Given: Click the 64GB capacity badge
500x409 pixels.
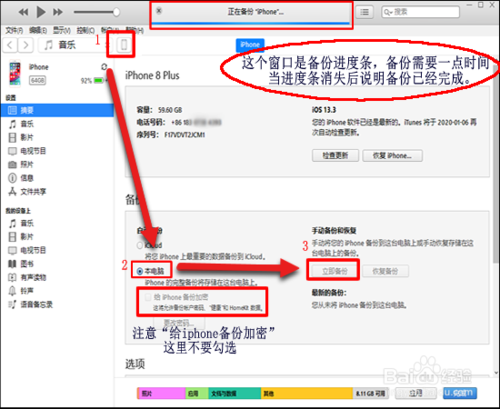Looking at the screenshot, I should [38, 80].
